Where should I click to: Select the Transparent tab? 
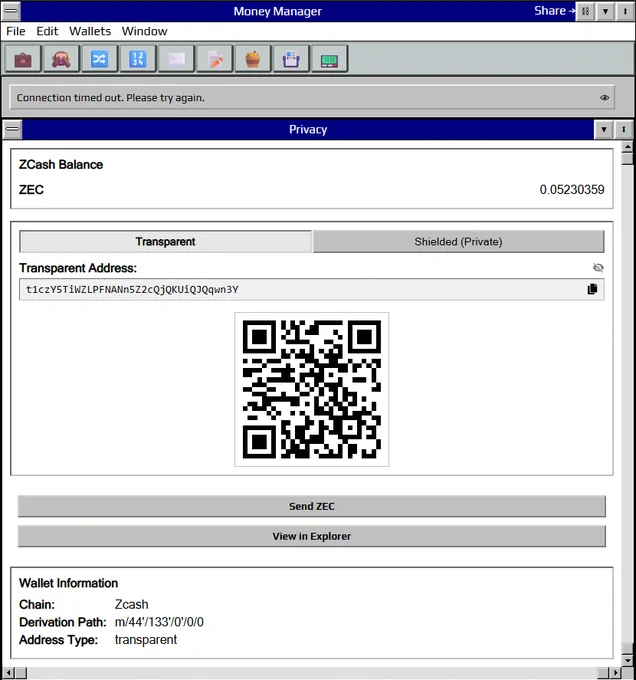click(165, 242)
